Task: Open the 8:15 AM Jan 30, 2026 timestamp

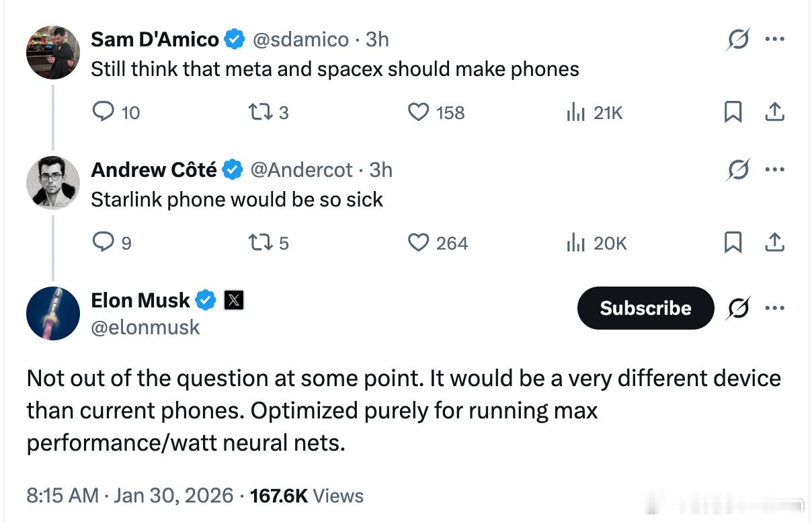Action: coord(130,496)
